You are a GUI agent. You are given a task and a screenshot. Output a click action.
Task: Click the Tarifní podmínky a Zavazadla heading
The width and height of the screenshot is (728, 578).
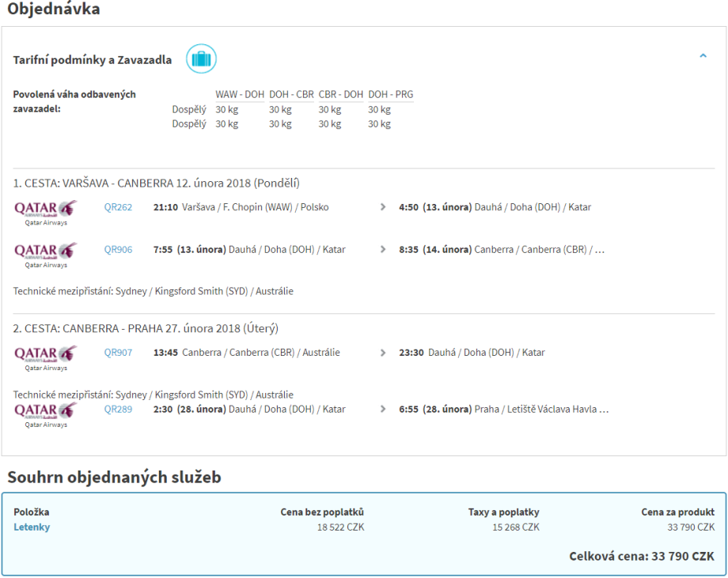93,60
